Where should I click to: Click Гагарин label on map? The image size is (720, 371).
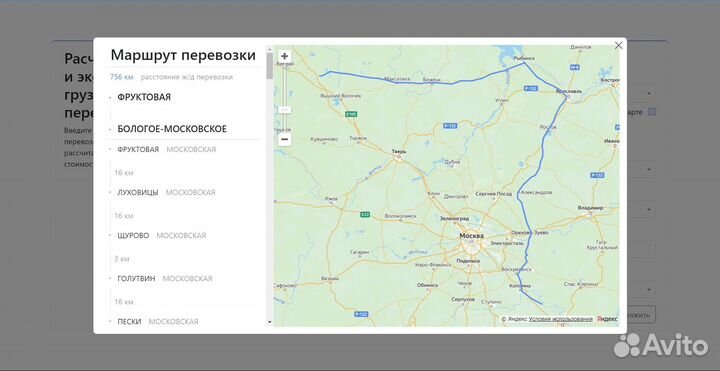point(360,252)
